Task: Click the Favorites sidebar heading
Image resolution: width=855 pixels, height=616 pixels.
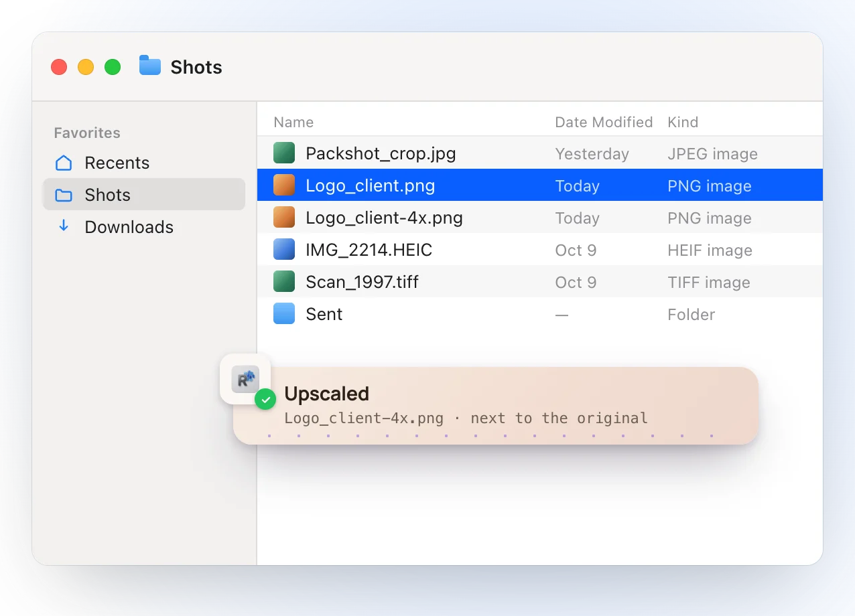Action: (87, 133)
